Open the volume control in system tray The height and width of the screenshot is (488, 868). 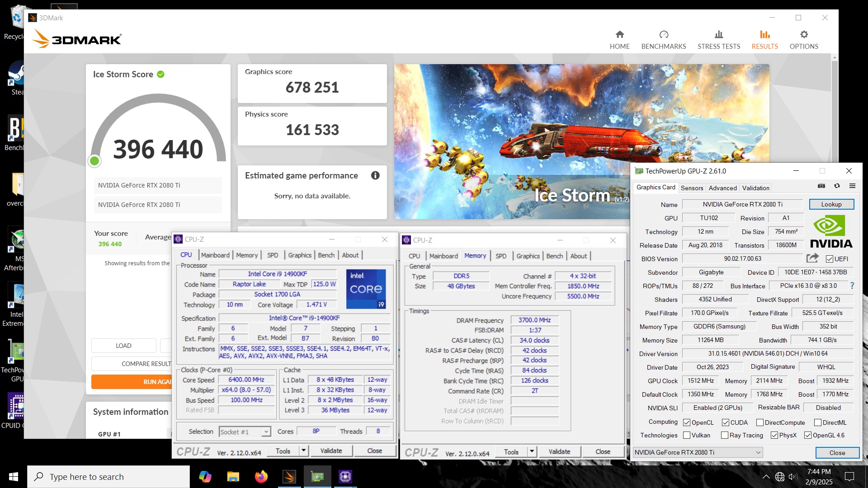click(793, 477)
